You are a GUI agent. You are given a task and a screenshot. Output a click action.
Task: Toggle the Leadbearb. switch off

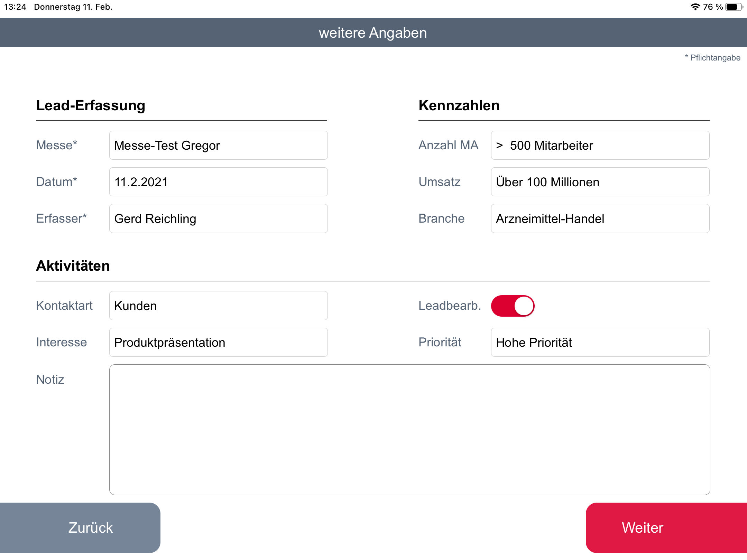(513, 306)
